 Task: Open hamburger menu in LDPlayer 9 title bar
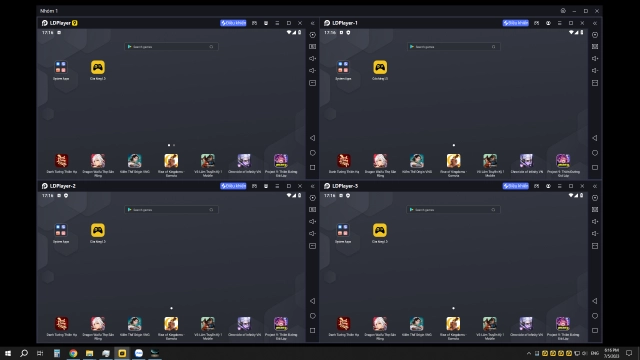pyautogui.click(x=277, y=23)
